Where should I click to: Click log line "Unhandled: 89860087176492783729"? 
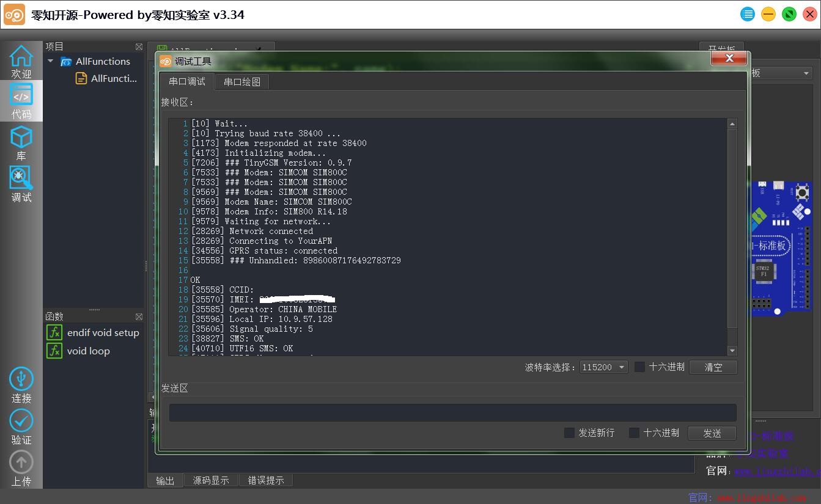click(296, 260)
